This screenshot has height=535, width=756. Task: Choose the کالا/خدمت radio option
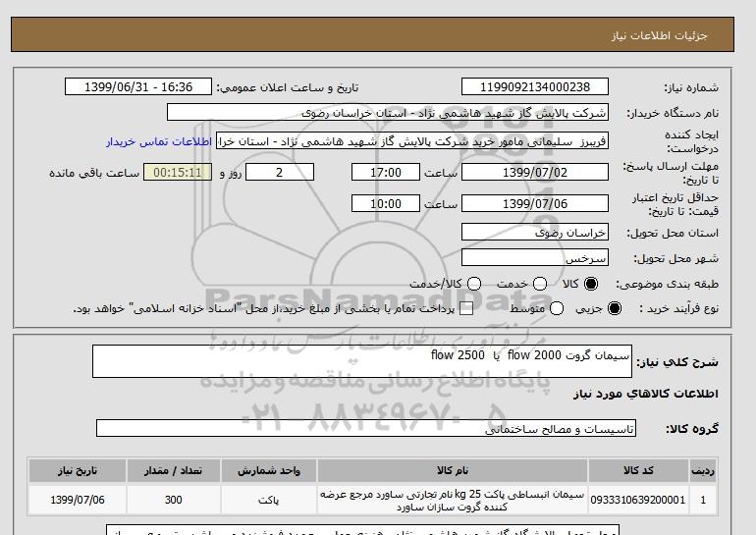pos(475,284)
